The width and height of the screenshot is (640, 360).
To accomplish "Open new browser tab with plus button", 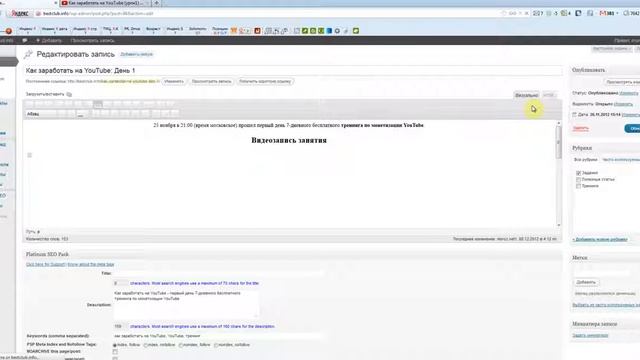I will pos(156,3).
